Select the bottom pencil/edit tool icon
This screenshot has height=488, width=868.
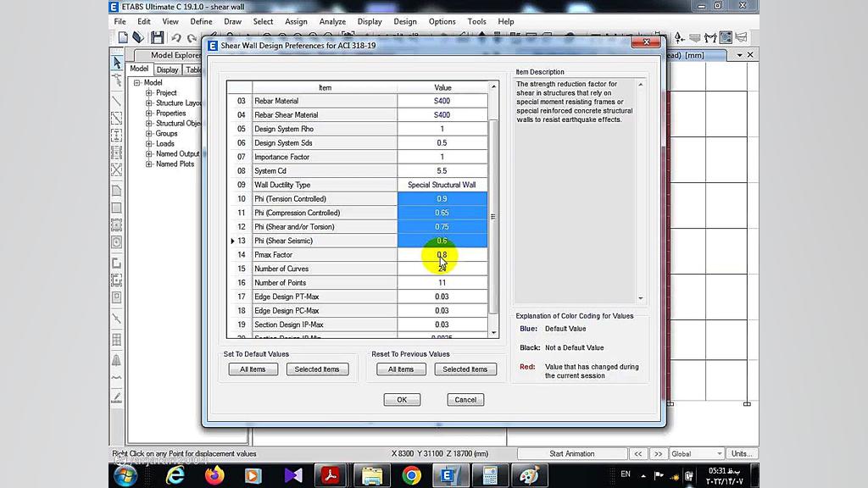[x=117, y=397]
